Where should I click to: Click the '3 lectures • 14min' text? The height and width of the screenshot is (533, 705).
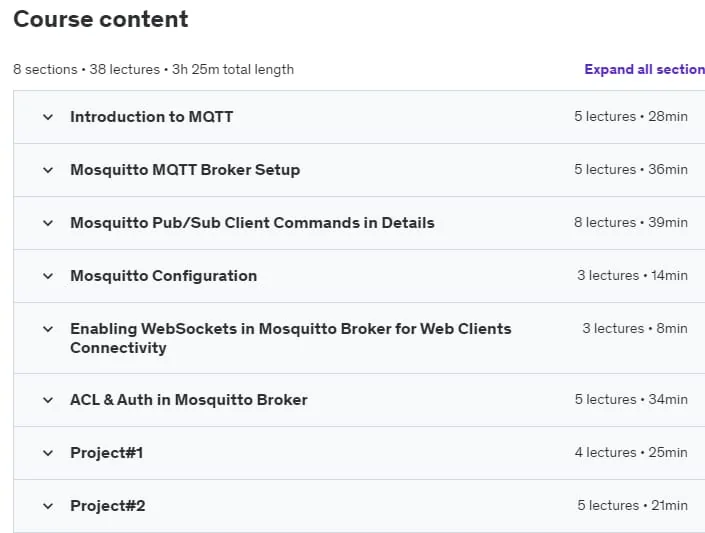632,276
